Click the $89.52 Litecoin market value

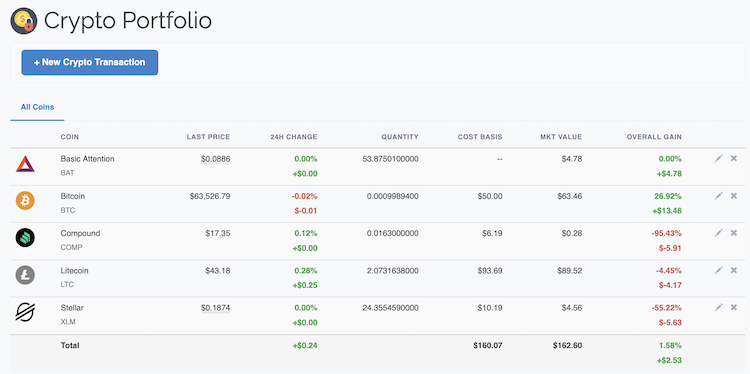coord(570,271)
